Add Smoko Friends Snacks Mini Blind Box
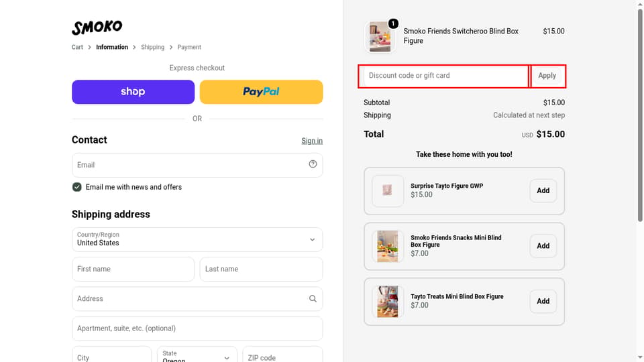This screenshot has width=644, height=362. (543, 246)
